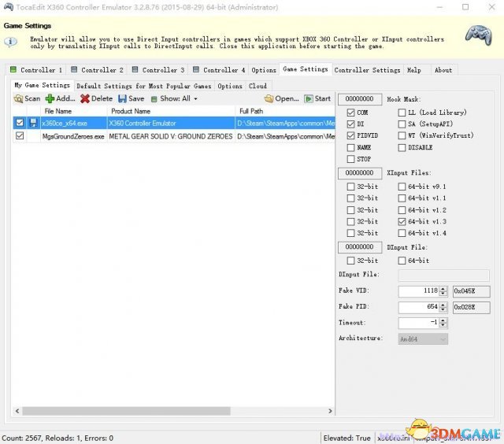This screenshot has height=444, width=504.
Task: Uncheck the DI hook mask checkbox
Action: [350, 124]
